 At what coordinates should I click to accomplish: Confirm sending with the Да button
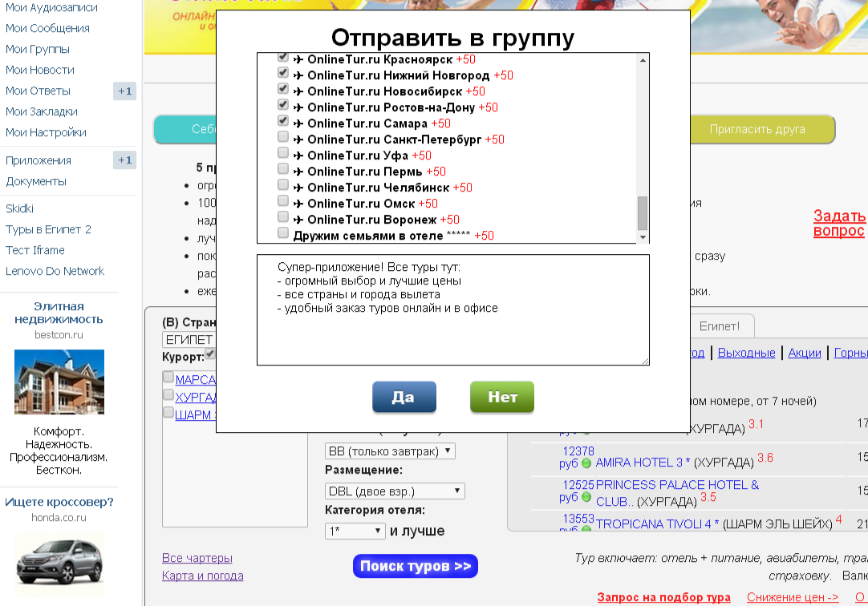[x=404, y=397]
